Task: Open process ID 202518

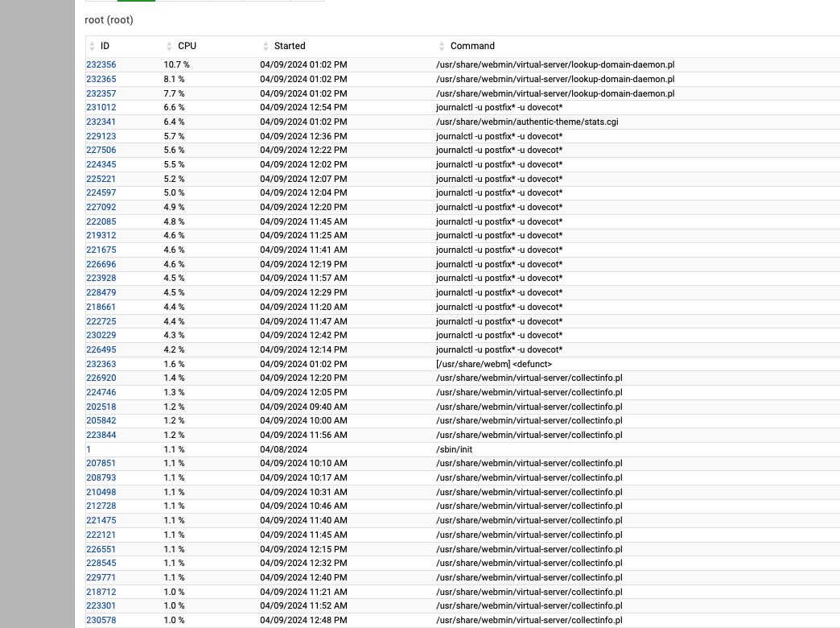Action: [101, 407]
